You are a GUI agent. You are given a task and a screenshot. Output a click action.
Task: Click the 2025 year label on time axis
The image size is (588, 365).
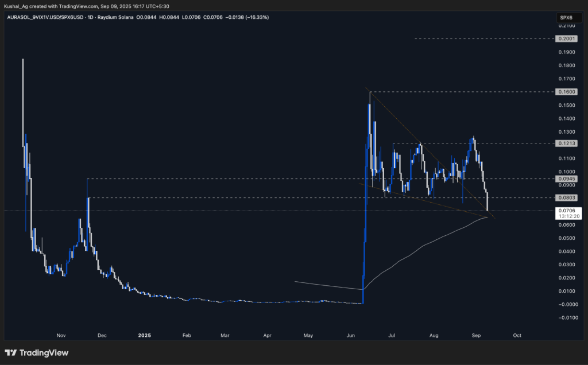(144, 335)
